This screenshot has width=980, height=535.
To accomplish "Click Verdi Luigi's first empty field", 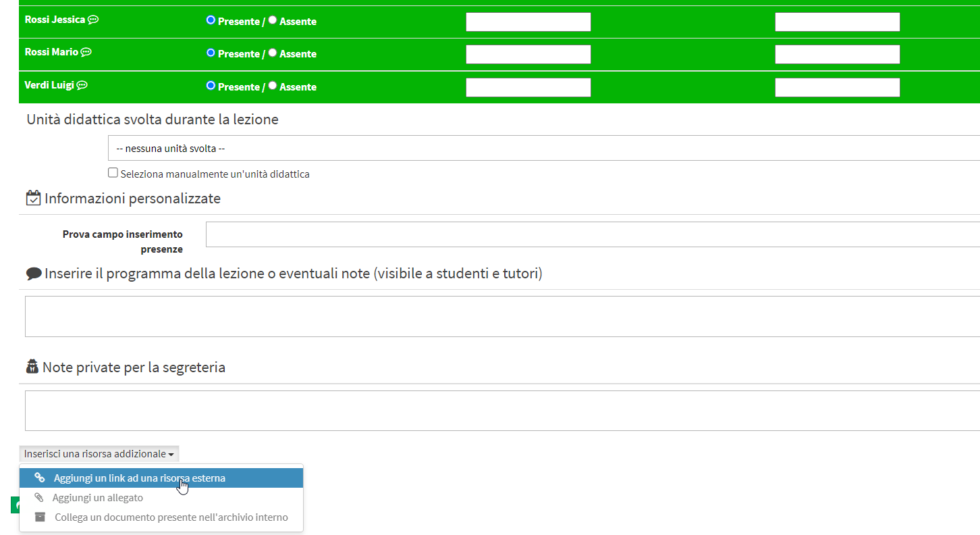I will pyautogui.click(x=528, y=87).
